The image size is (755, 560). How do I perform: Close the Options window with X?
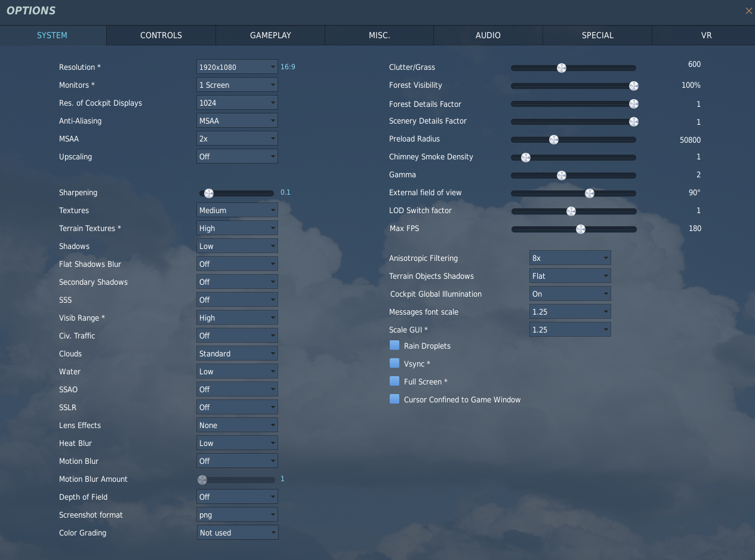(748, 11)
